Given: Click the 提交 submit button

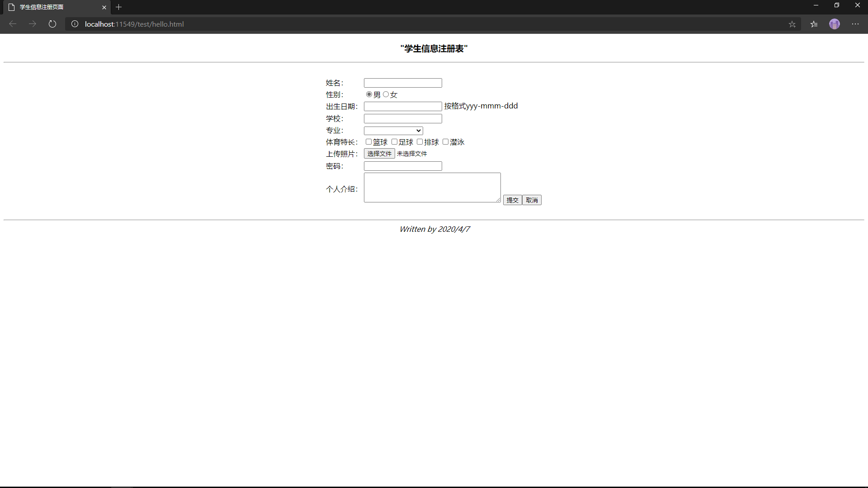Looking at the screenshot, I should coord(513,200).
